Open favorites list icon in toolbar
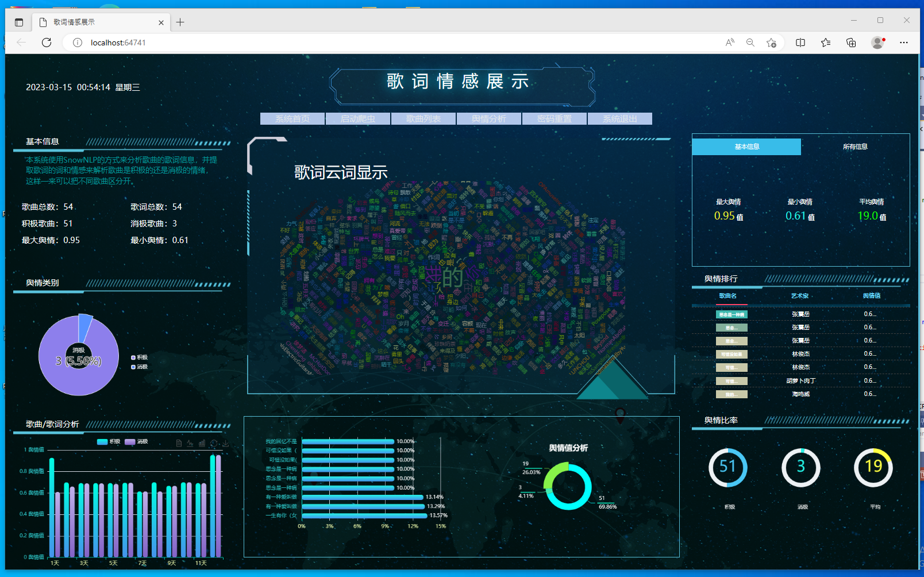 (826, 43)
